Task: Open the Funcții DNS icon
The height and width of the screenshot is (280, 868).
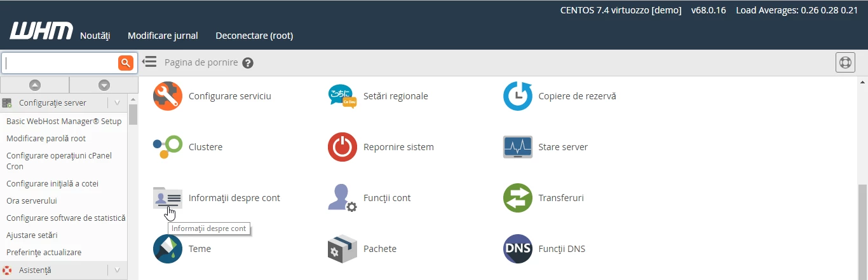Action: click(517, 249)
